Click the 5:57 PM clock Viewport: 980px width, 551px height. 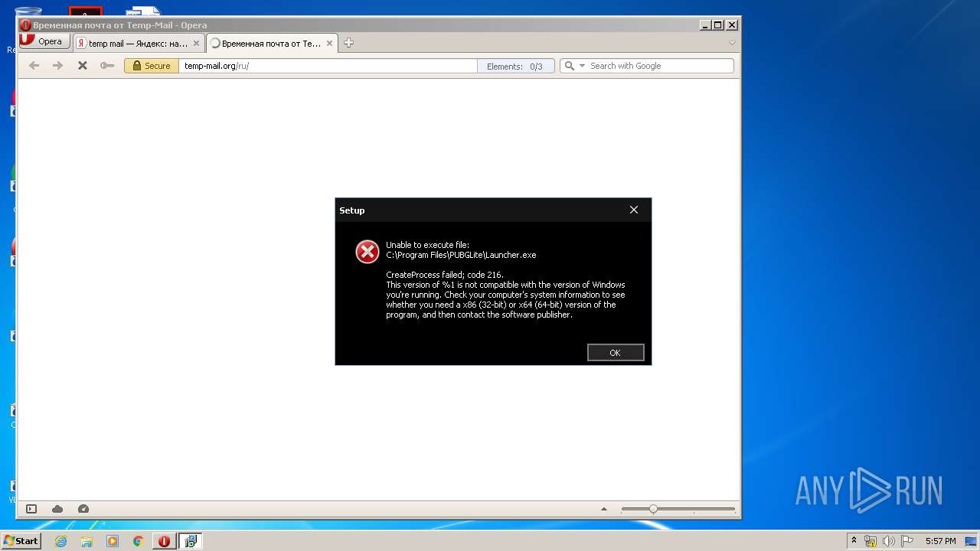[940, 541]
